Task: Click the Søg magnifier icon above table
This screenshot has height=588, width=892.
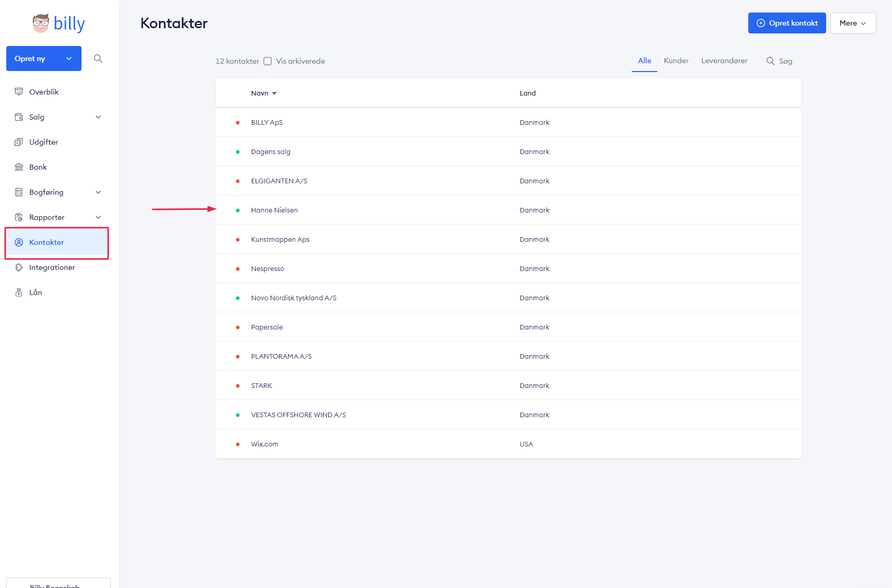Action: click(770, 61)
